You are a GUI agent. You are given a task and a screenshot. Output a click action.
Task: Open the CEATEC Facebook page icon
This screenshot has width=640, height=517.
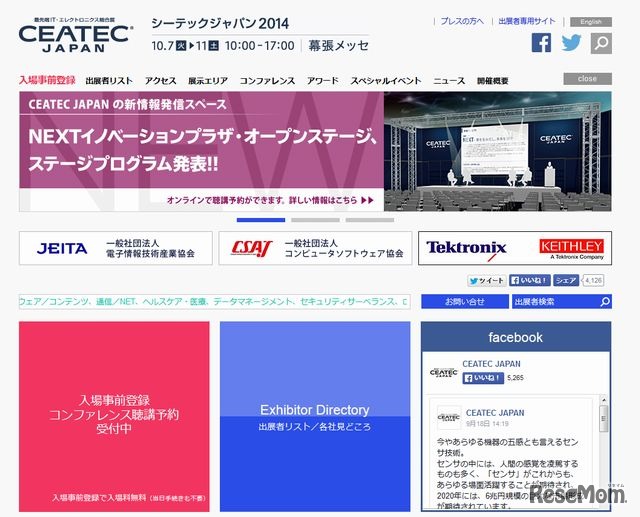541,42
